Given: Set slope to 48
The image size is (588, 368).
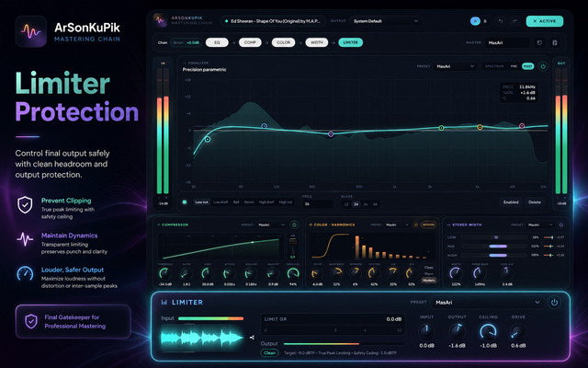Looking at the screenshot, I should (375, 204).
